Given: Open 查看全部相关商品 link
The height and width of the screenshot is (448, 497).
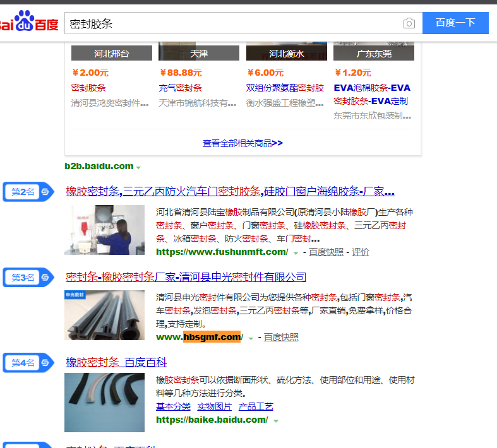Looking at the screenshot, I should [243, 143].
